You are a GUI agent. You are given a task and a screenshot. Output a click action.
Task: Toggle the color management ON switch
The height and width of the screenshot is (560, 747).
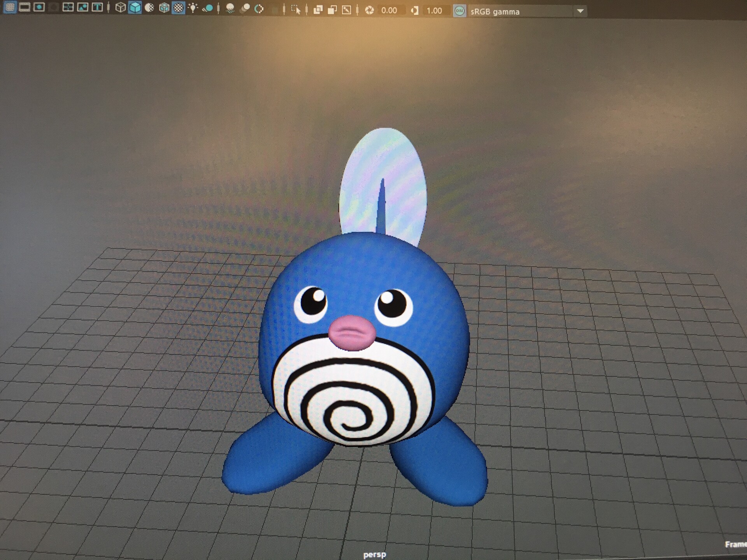[459, 11]
